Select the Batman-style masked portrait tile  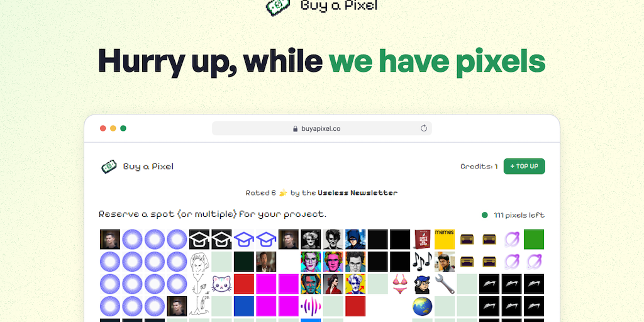(x=356, y=240)
